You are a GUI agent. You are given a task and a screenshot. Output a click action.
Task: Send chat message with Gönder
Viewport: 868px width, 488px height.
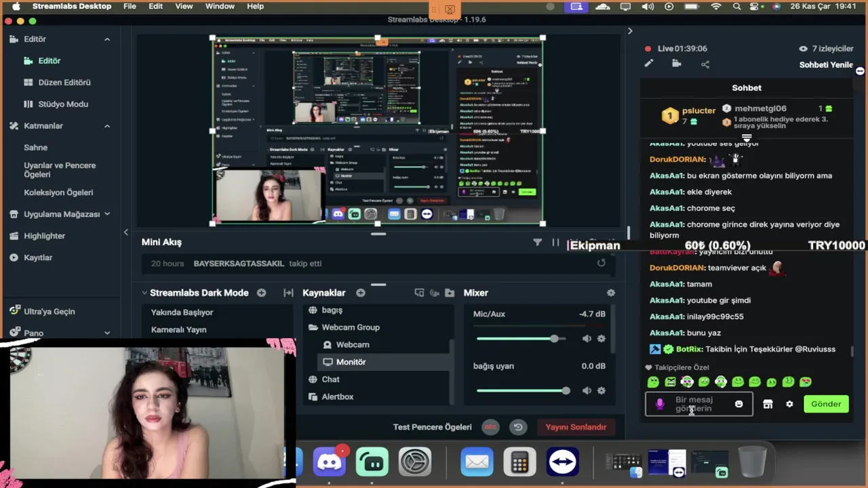[x=826, y=404]
